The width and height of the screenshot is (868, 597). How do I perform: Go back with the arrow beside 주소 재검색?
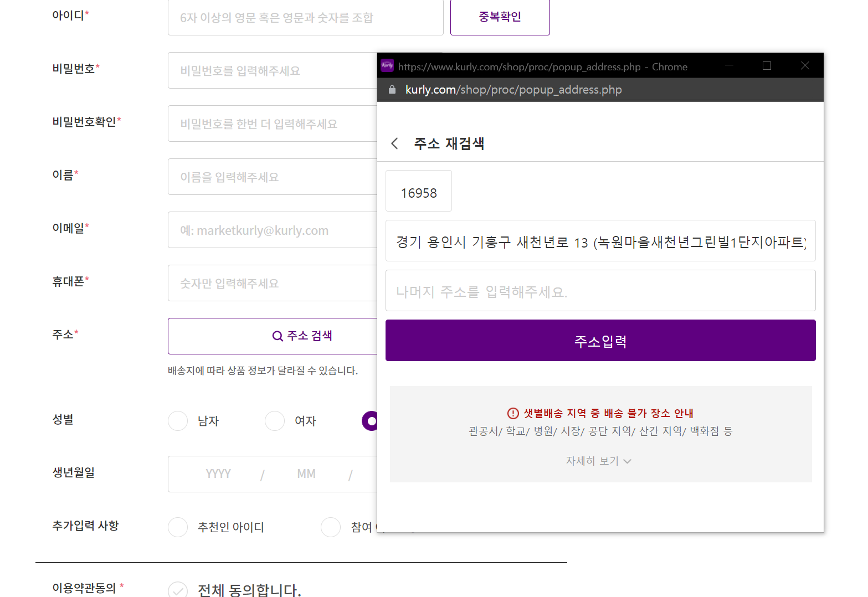click(394, 143)
